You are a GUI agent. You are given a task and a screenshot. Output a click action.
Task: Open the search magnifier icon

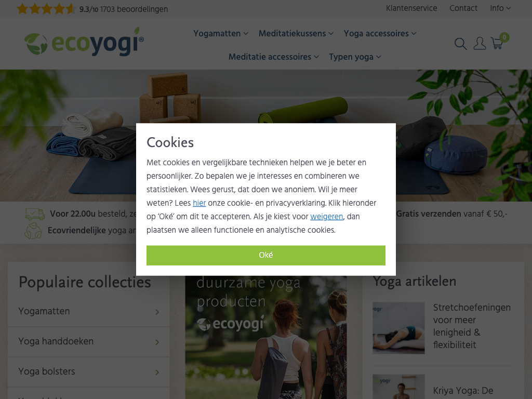(460, 44)
